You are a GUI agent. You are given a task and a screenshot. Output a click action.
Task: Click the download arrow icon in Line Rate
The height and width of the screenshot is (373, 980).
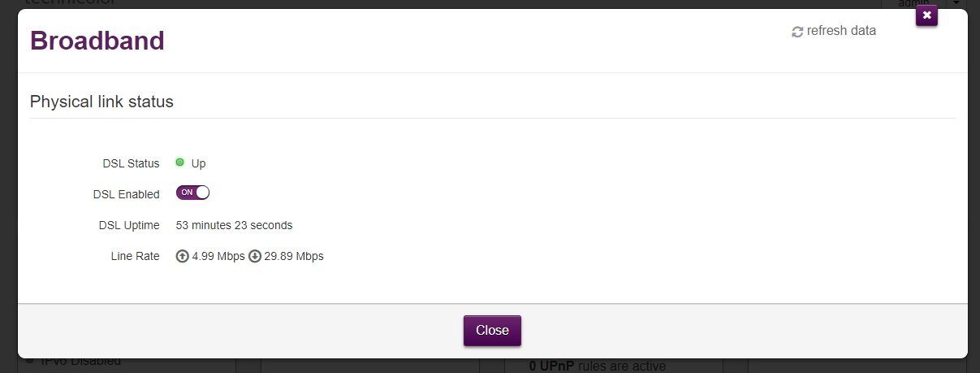click(255, 257)
